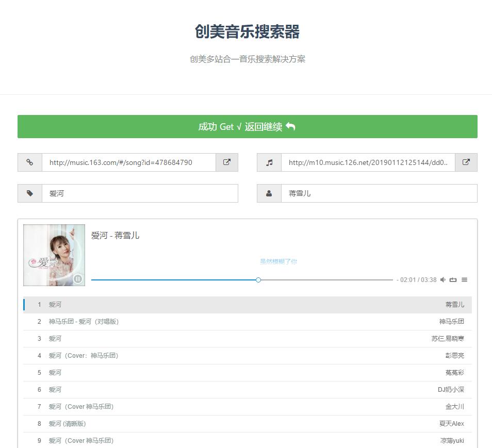The height and width of the screenshot is (448, 492).
Task: Mute the player volume
Action: pos(442,279)
